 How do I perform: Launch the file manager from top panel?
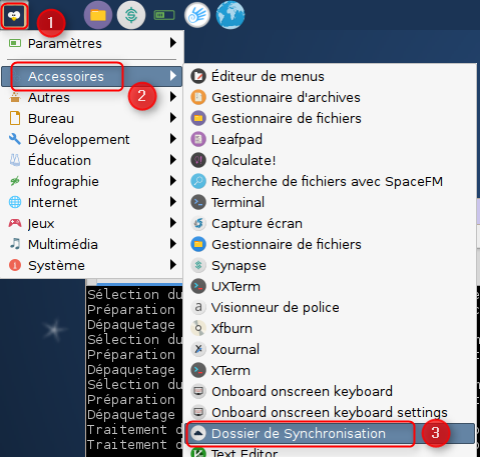[98, 15]
